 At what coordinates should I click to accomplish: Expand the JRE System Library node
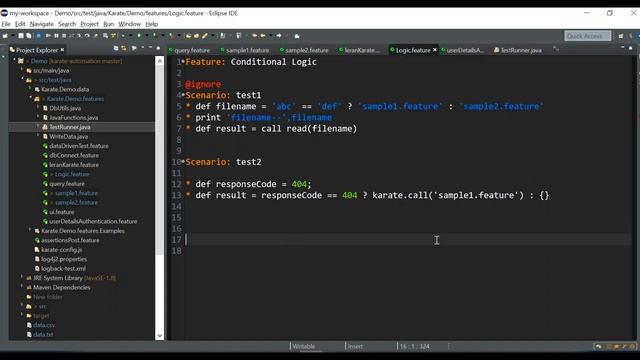pos(22,278)
